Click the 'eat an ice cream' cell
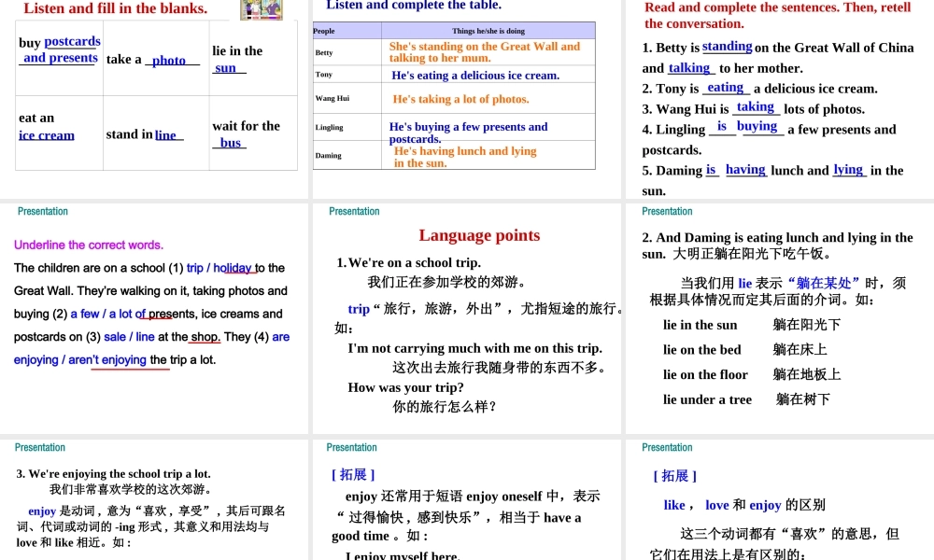This screenshot has width=934, height=560. (59, 133)
